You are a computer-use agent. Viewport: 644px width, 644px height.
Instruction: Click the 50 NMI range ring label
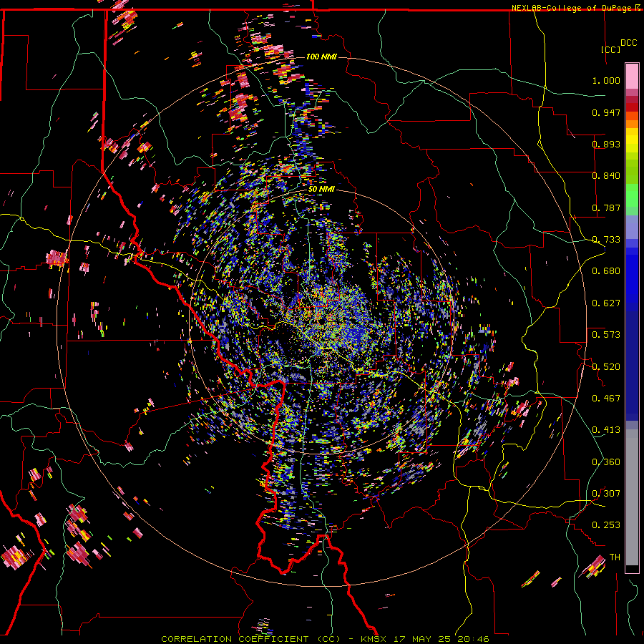point(321,189)
